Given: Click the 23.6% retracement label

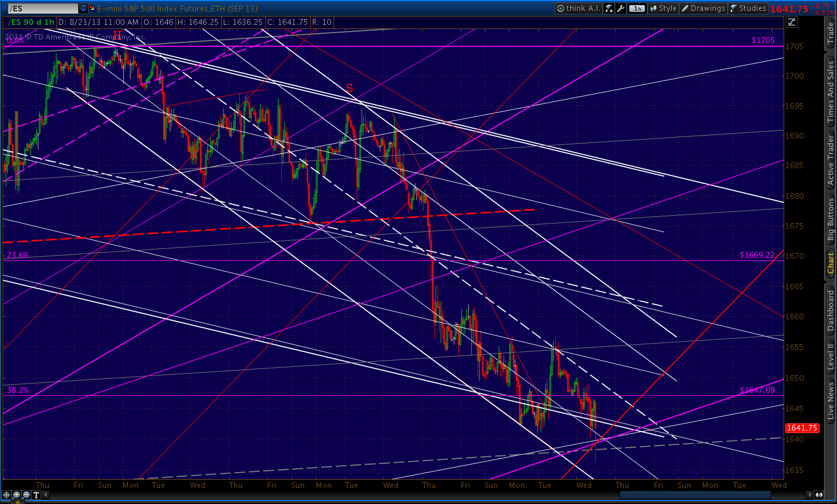Looking at the screenshot, I should click(18, 255).
